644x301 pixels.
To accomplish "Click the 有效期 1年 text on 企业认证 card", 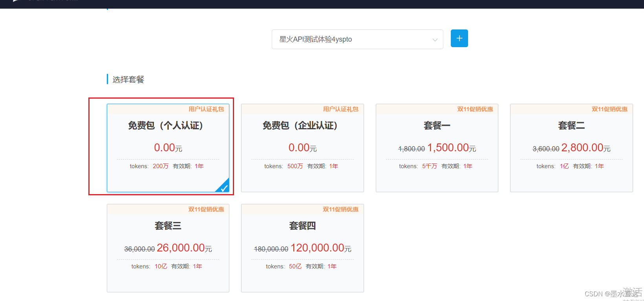I will (323, 166).
